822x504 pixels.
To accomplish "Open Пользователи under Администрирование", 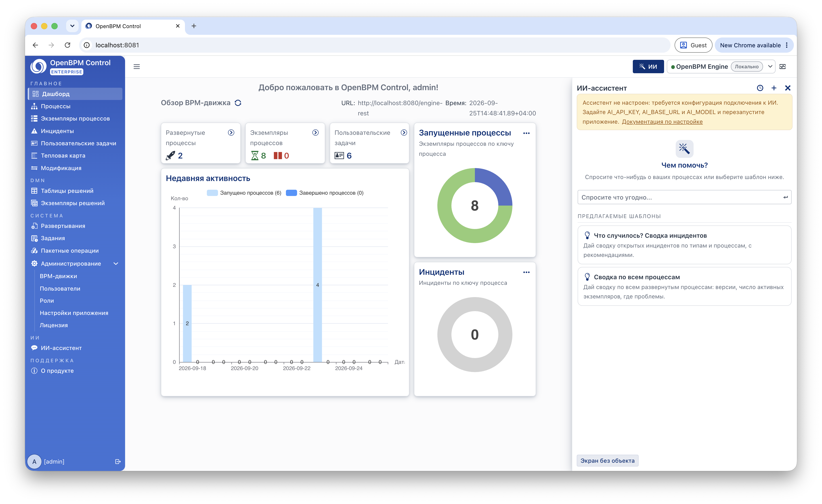I will [x=60, y=289].
